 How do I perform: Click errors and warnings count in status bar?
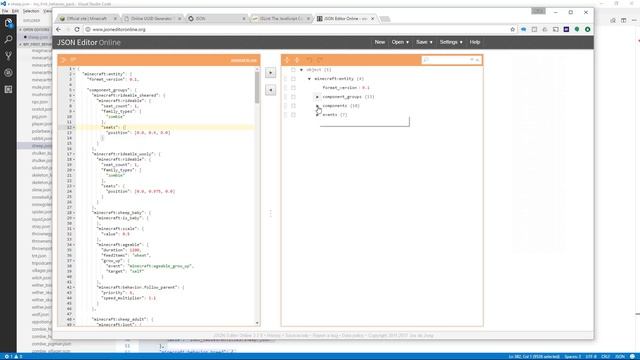pos(13,356)
